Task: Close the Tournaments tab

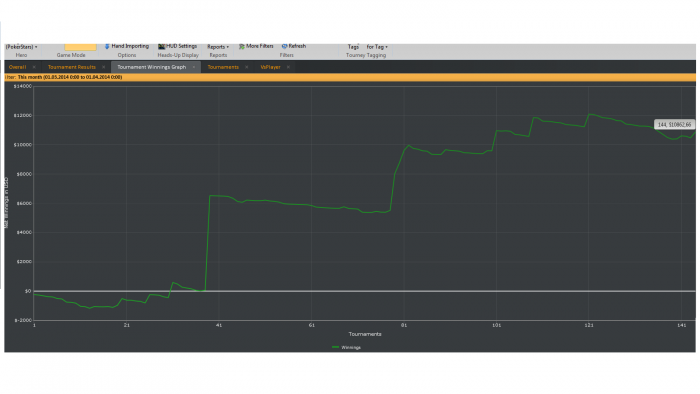Action: click(x=246, y=67)
